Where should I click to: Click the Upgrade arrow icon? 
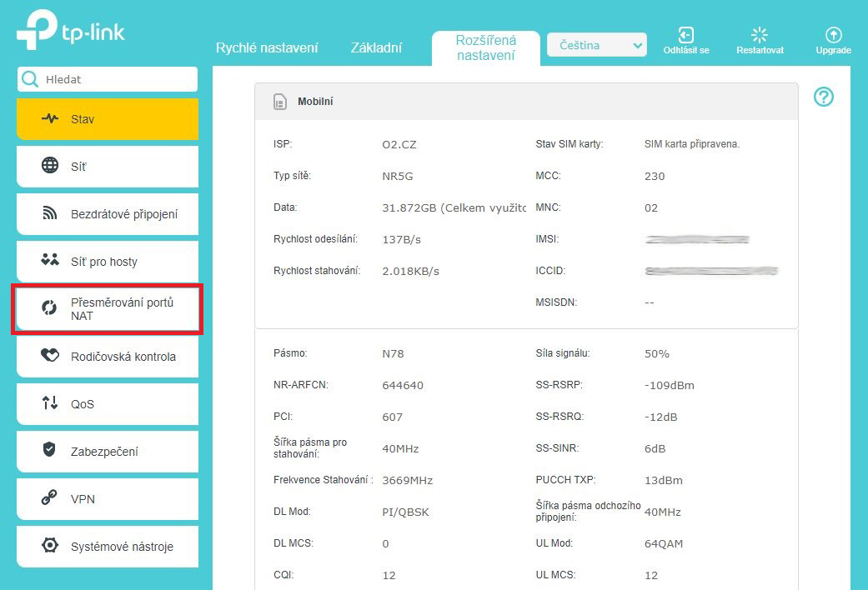833,35
